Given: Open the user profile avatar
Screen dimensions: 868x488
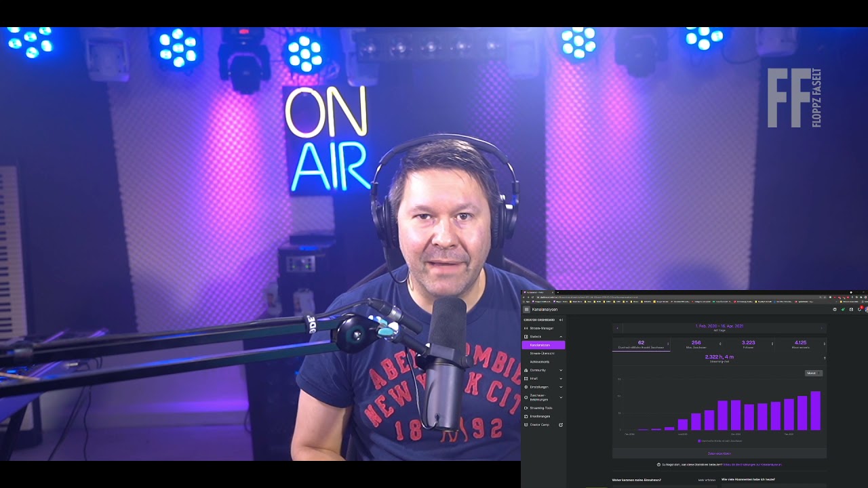Looking at the screenshot, I should (x=866, y=309).
